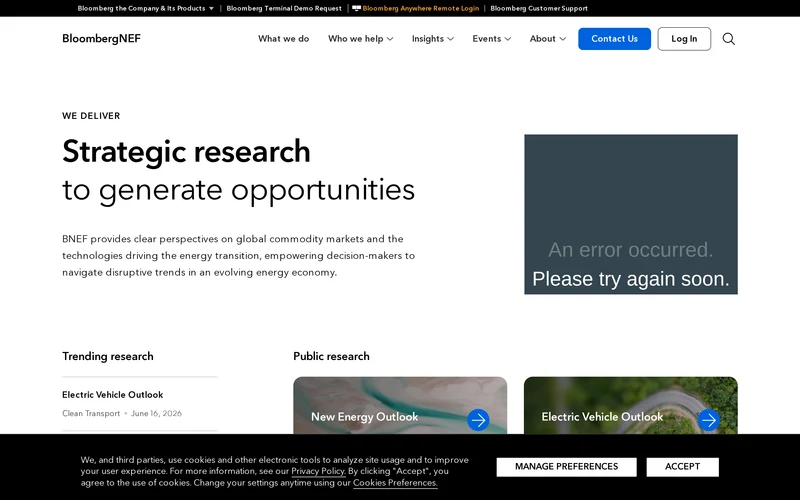The image size is (800, 500).
Task: Open Bloomberg Terminal Demo Request link
Action: click(284, 8)
